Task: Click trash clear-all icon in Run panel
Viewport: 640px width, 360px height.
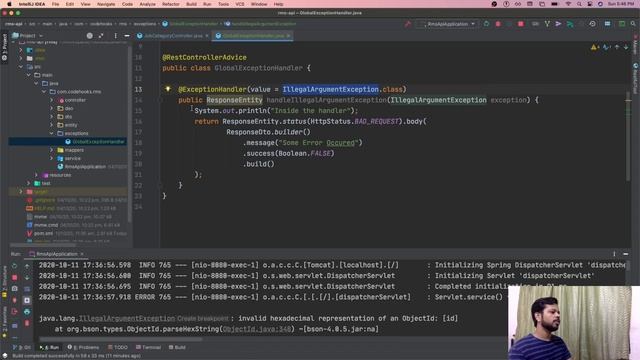Action: (x=27, y=323)
